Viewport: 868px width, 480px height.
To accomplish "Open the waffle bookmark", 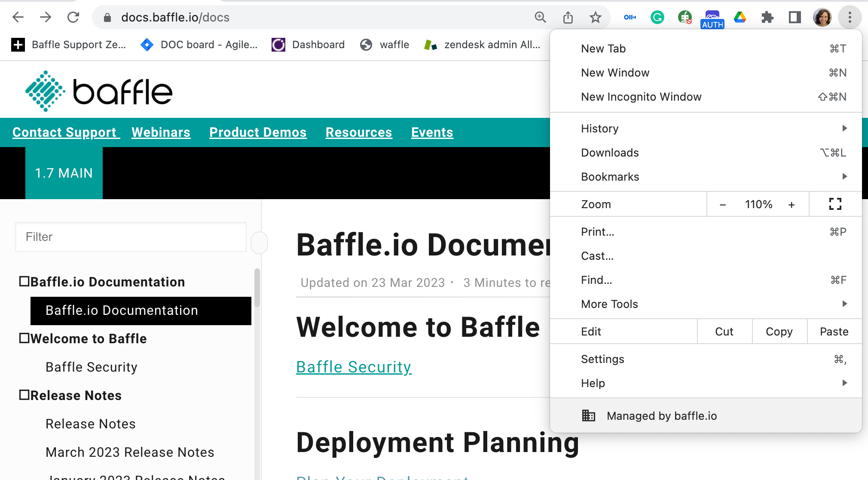I will click(384, 45).
